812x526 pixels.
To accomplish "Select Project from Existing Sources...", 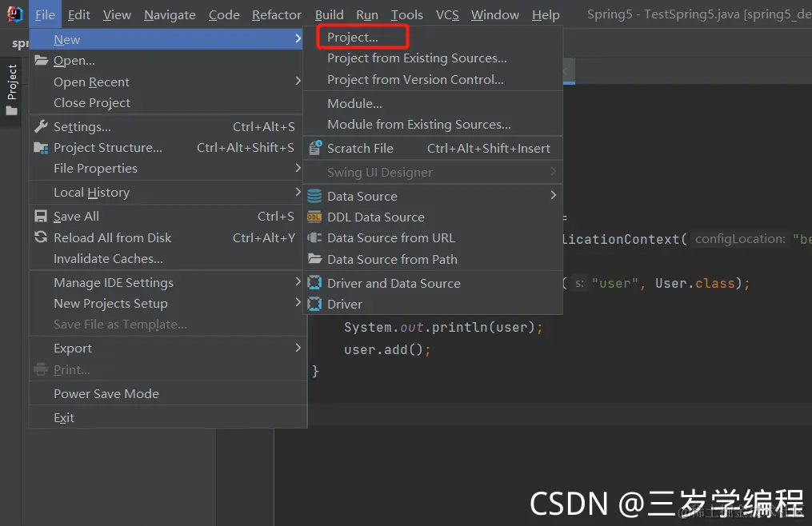I will pos(433,58).
